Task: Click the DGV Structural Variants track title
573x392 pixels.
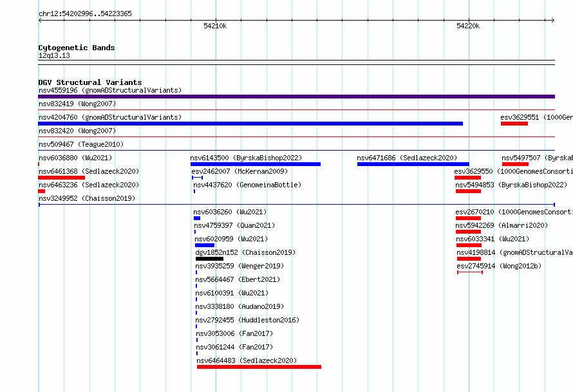Action: (x=90, y=82)
